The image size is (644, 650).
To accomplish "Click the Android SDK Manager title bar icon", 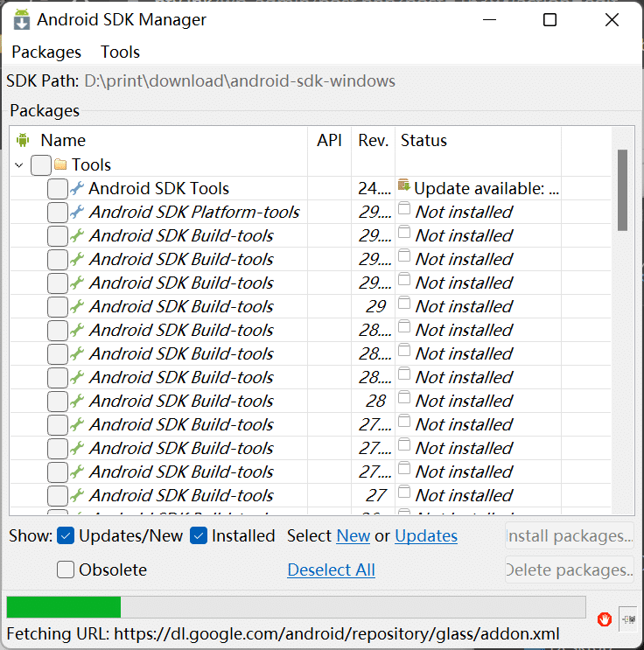I will click(x=22, y=20).
